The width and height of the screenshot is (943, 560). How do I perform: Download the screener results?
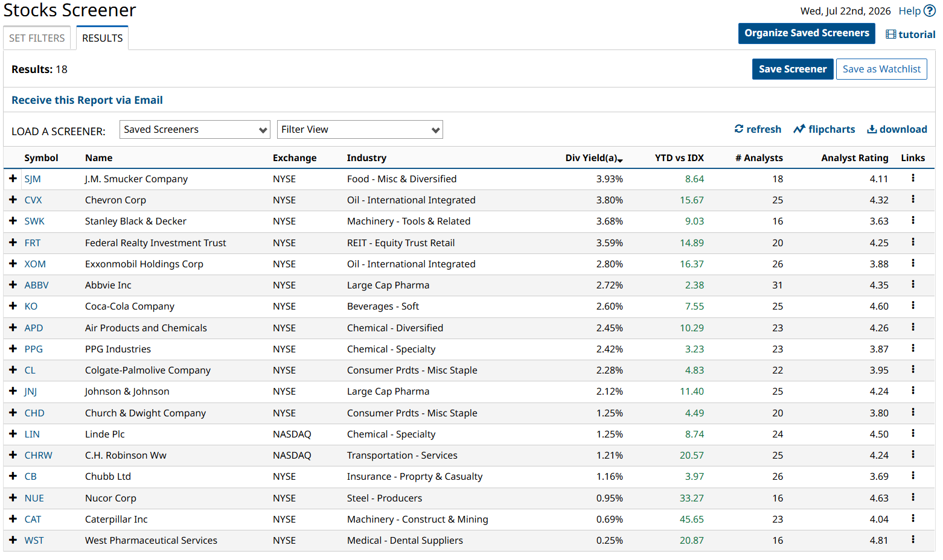pyautogui.click(x=897, y=129)
